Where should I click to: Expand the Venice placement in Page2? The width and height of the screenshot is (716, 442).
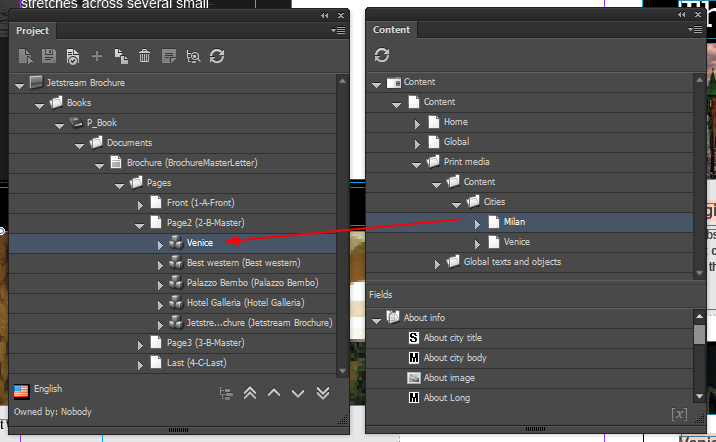pyautogui.click(x=161, y=243)
